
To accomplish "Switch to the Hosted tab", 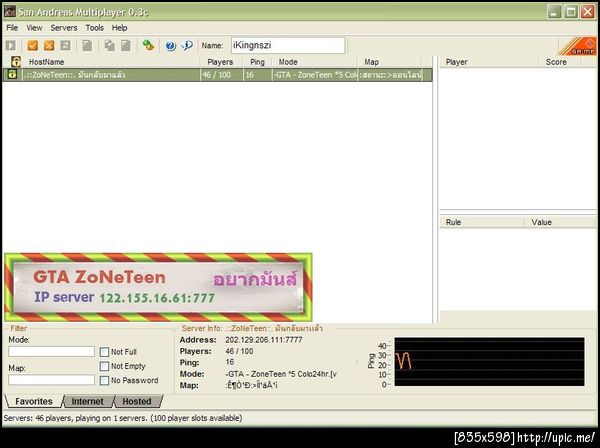I will (x=137, y=401).
